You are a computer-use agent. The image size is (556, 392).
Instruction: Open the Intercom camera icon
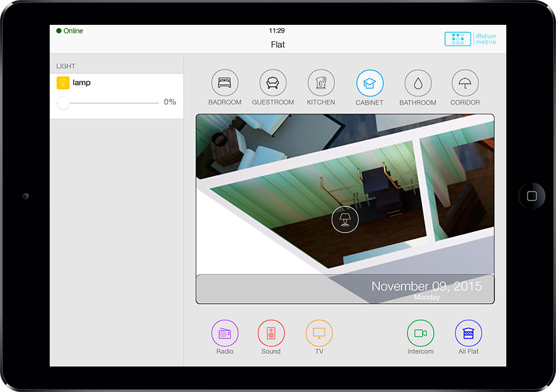pos(420,333)
